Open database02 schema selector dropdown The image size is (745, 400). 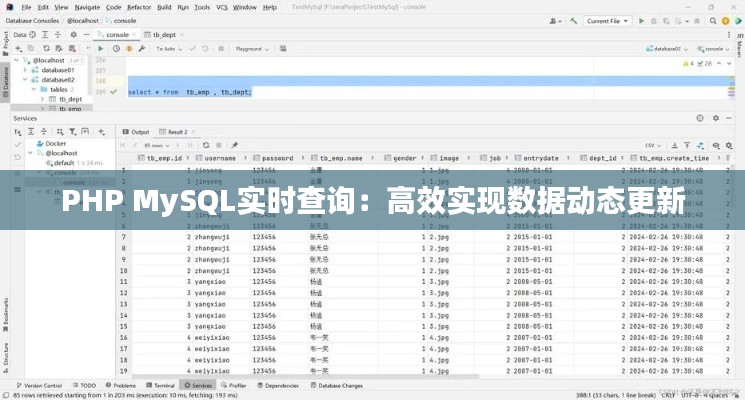(666, 48)
